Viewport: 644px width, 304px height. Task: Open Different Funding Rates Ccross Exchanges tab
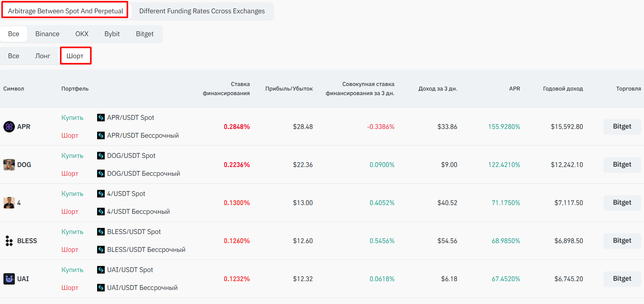click(202, 11)
